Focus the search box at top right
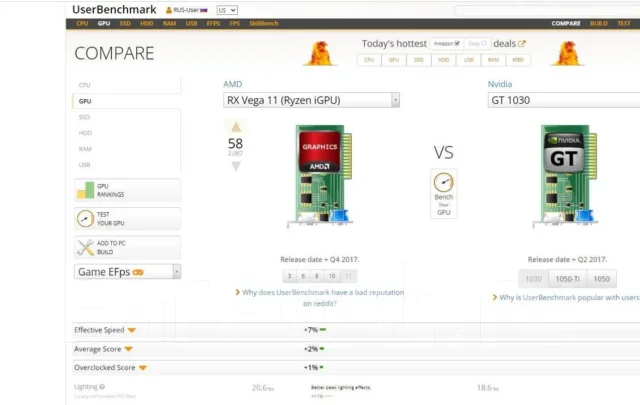The image size is (640, 405). [547, 11]
